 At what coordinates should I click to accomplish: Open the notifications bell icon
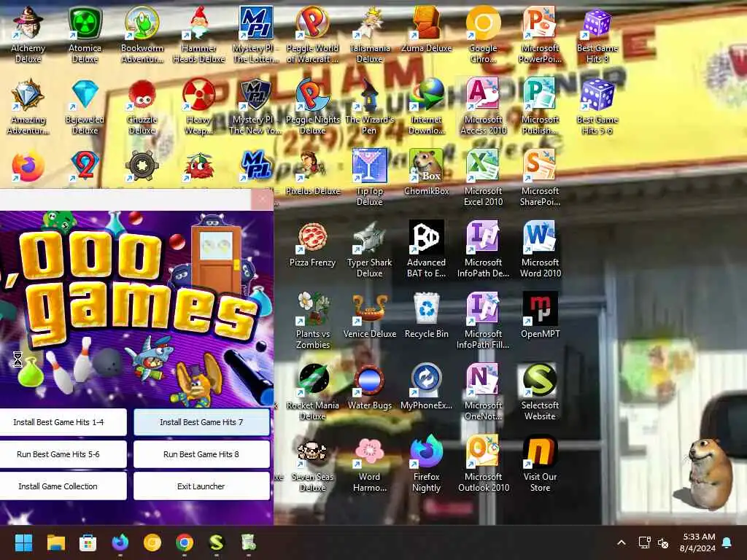click(x=727, y=542)
